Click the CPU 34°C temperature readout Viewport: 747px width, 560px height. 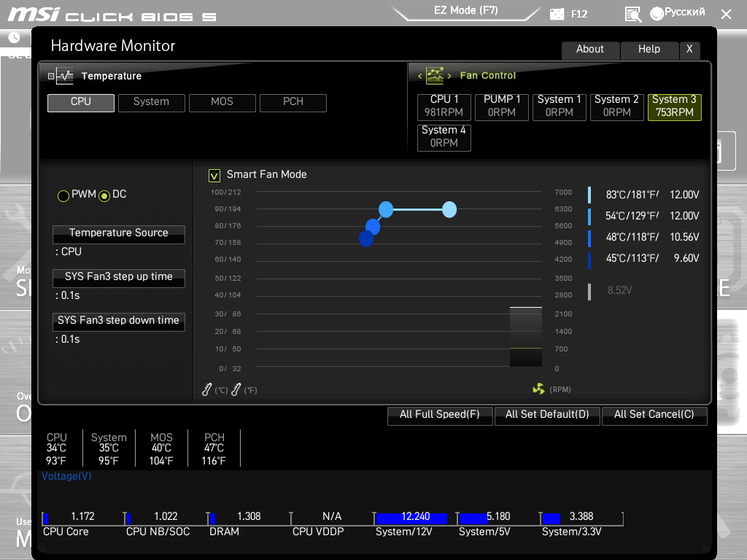56,448
